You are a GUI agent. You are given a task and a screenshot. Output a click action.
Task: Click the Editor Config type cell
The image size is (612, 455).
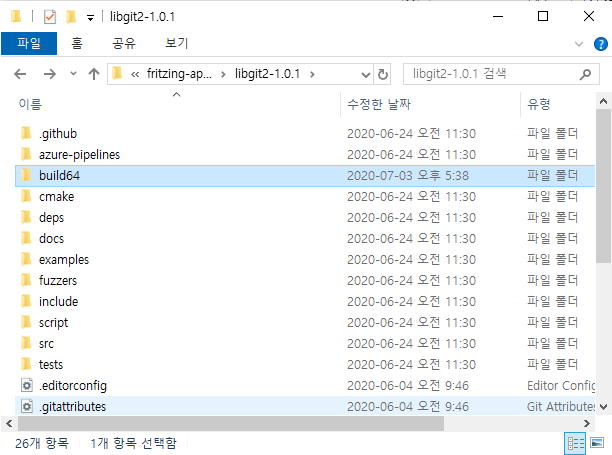(561, 386)
